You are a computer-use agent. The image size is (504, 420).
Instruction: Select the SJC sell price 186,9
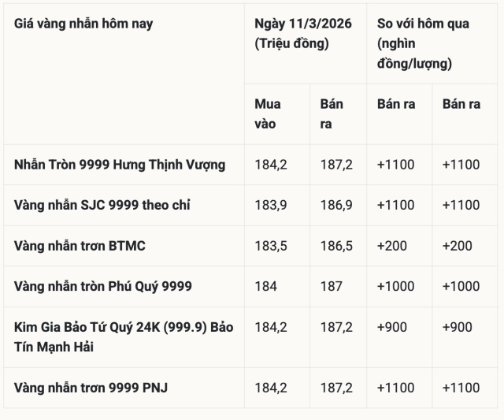click(336, 205)
